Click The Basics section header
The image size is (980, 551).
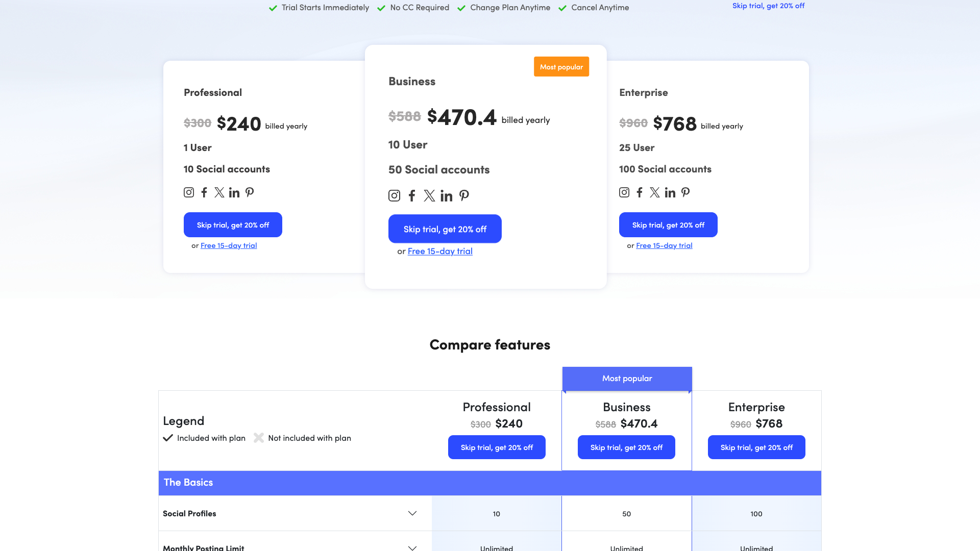click(x=188, y=483)
